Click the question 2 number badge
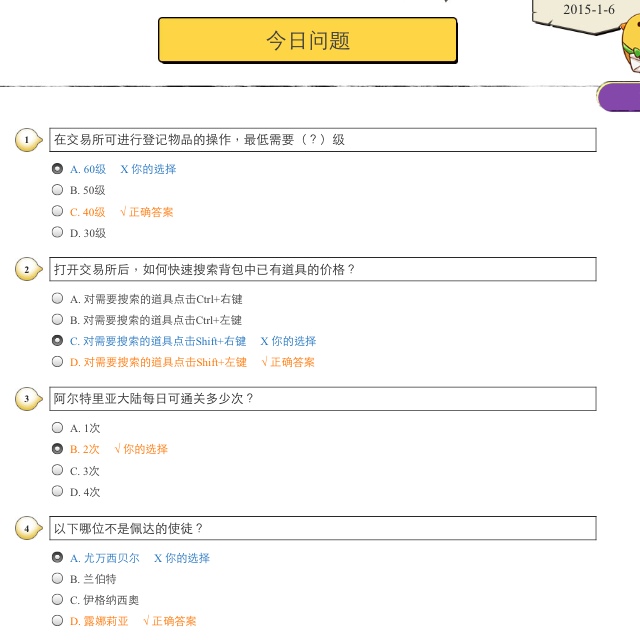The height and width of the screenshot is (640, 640). [x=28, y=270]
